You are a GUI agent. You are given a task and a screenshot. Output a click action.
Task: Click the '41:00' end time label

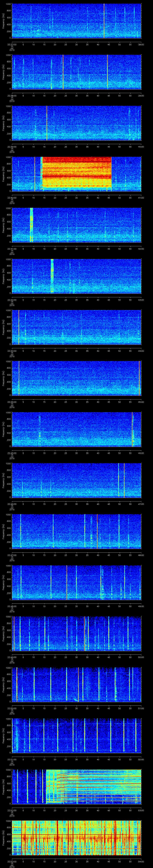[141, 198]
